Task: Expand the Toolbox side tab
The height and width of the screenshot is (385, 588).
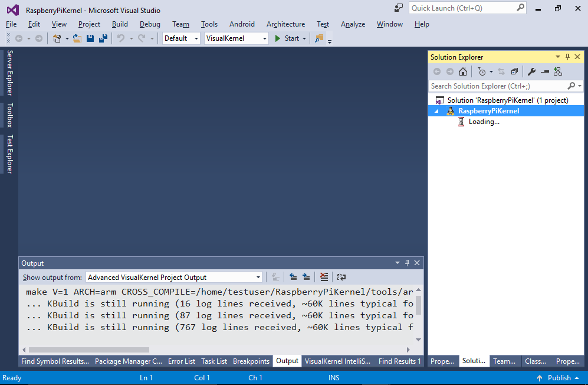Action: coord(9,115)
